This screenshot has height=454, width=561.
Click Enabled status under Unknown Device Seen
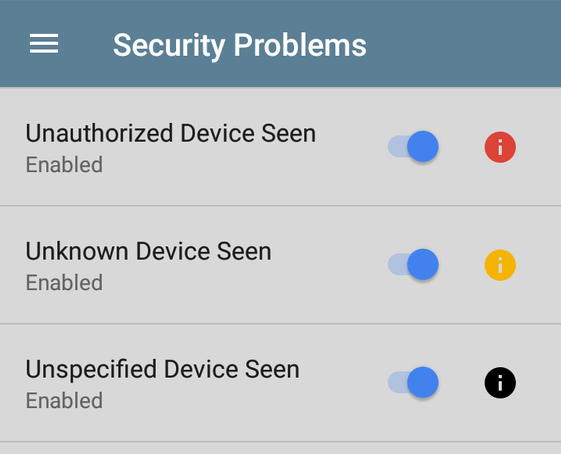[x=64, y=282]
